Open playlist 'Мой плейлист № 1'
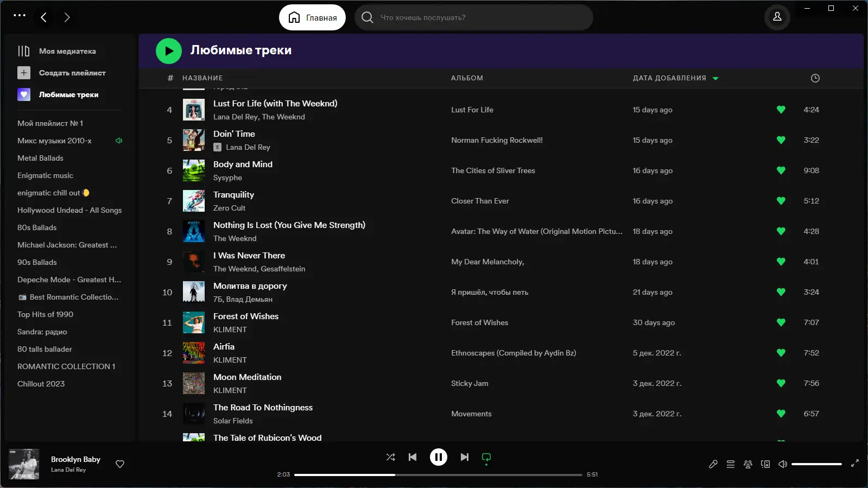Viewport: 868px width, 488px height. (50, 123)
